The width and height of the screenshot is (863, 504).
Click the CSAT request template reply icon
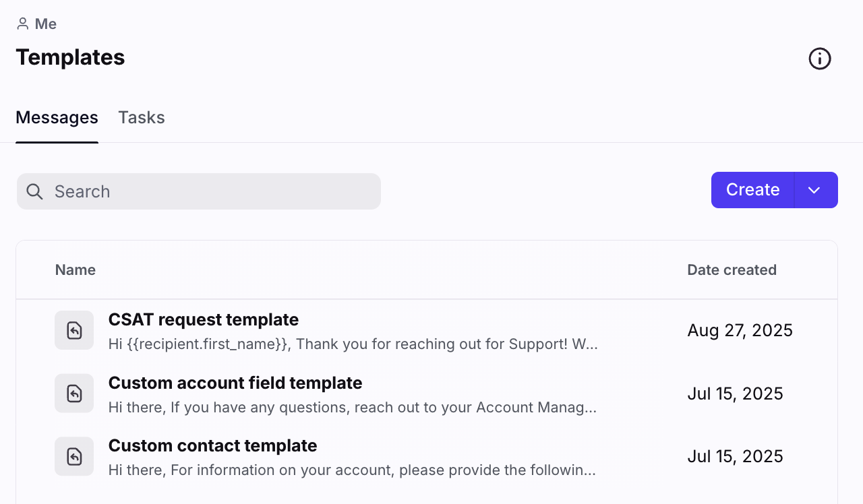(x=74, y=330)
